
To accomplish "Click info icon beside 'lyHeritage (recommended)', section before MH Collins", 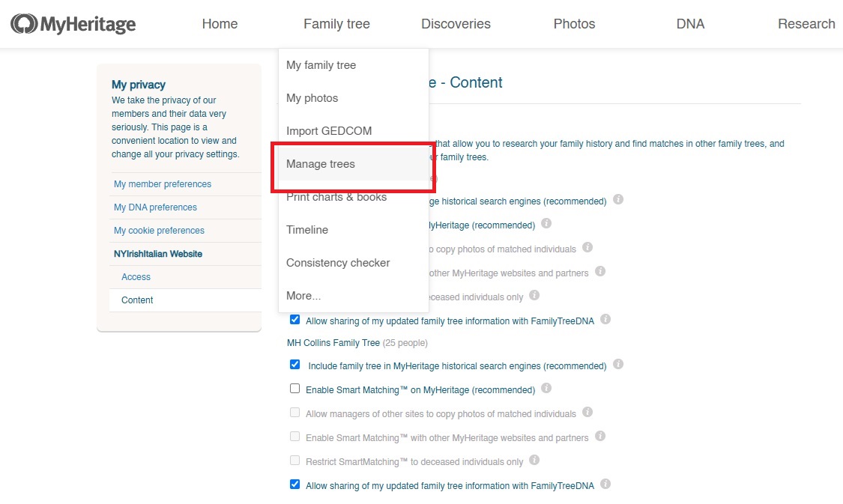I will (546, 223).
